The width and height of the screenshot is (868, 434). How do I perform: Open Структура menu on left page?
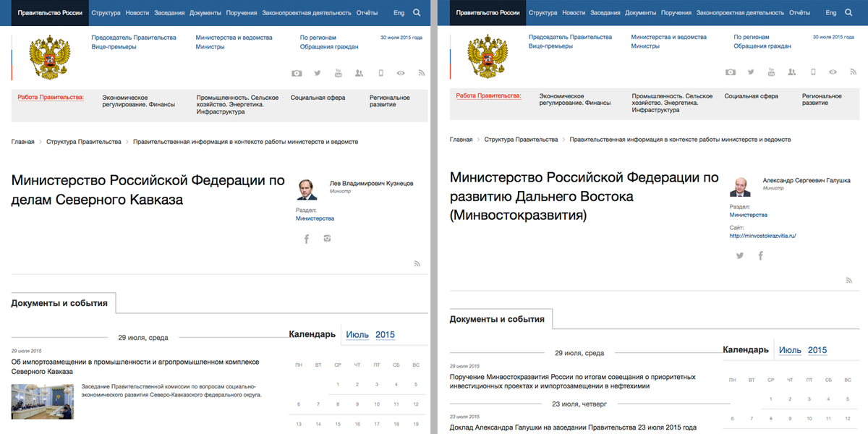coord(106,13)
